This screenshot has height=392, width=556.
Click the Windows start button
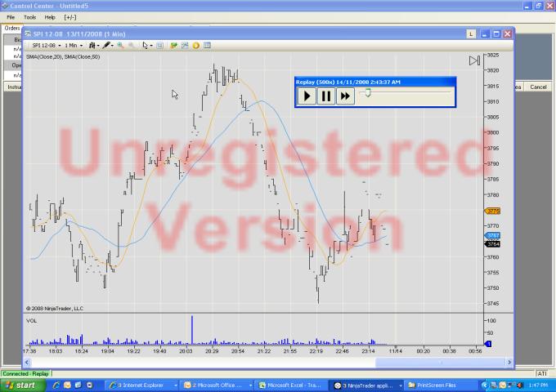tap(23, 385)
